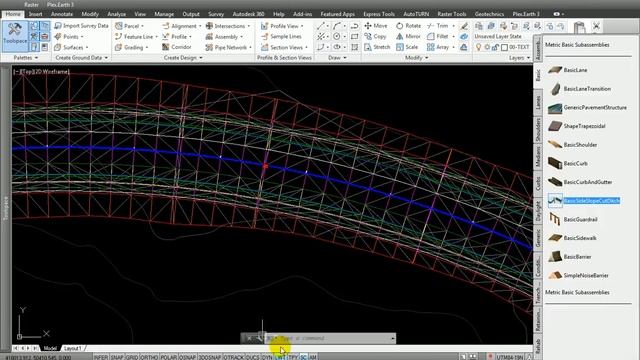Click the Array tool
Screen dimensions: 640x360
tap(438, 47)
